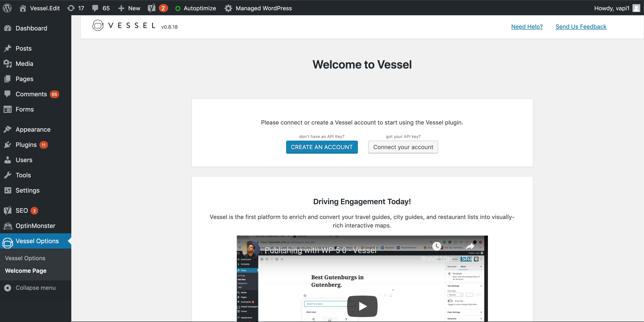Image resolution: width=644 pixels, height=322 pixels.
Task: Click the Vessel astronaut logo in header
Action: pyautogui.click(x=98, y=26)
